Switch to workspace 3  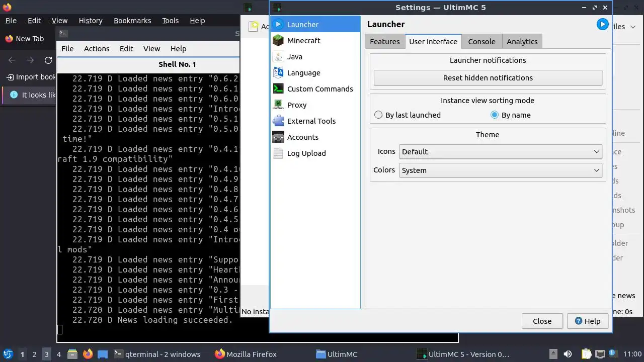(x=46, y=354)
